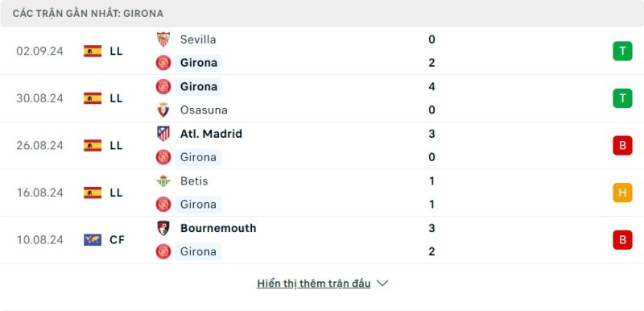Click orange H badge for Betis match

pyautogui.click(x=622, y=193)
